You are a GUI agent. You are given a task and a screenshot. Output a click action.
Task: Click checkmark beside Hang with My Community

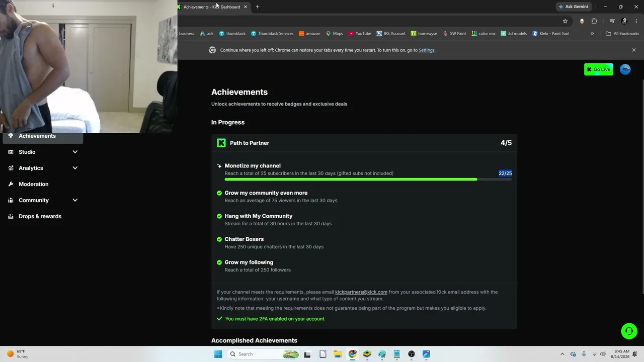click(219, 216)
